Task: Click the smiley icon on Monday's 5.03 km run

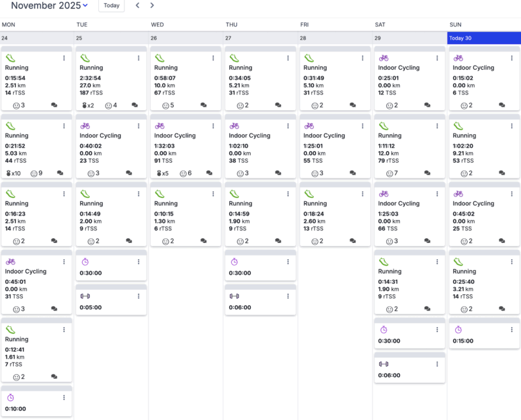Action: 35,173
